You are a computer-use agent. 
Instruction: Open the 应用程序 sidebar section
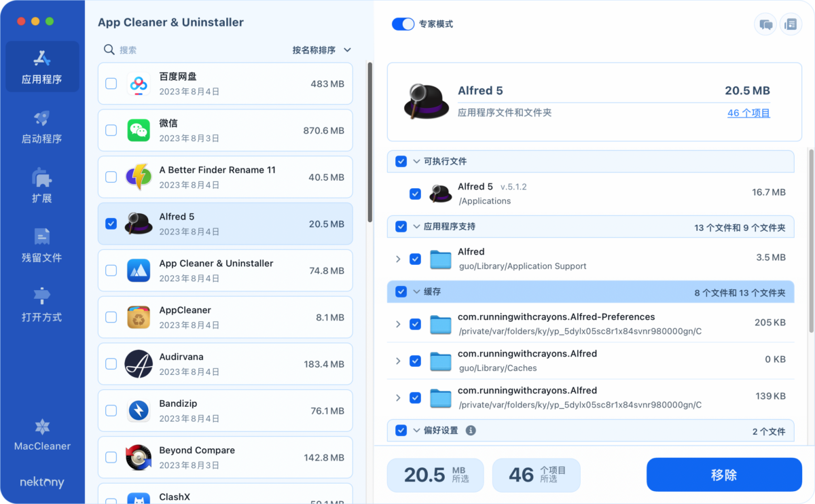pos(42,67)
